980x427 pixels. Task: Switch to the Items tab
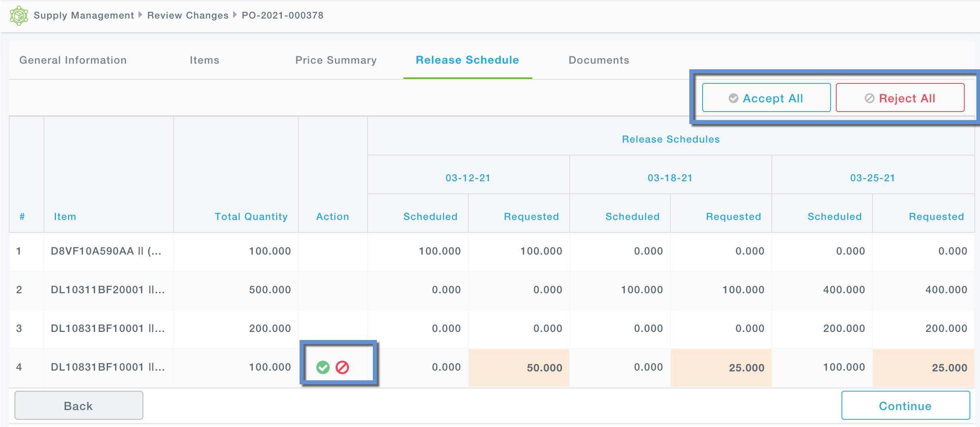[x=205, y=60]
